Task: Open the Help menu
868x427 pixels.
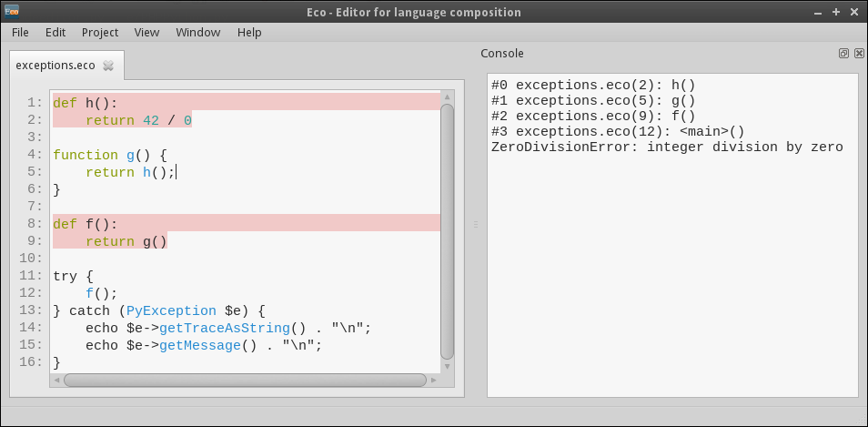Action: click(249, 32)
